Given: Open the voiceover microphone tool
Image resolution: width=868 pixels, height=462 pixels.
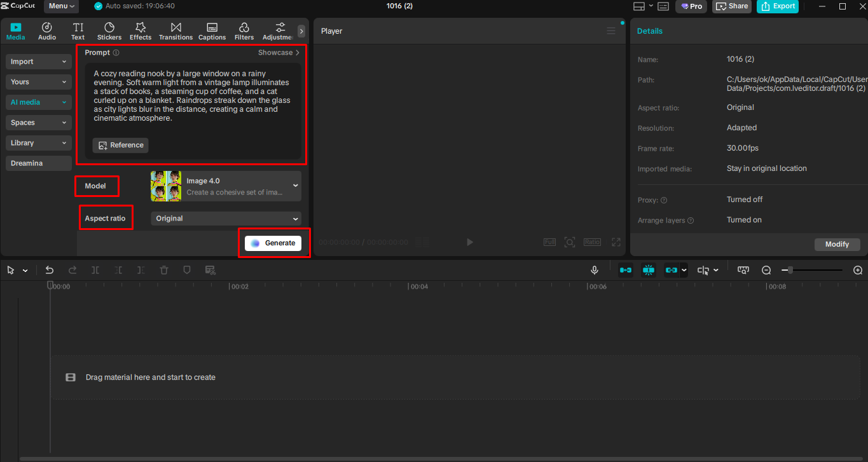Looking at the screenshot, I should coord(594,270).
